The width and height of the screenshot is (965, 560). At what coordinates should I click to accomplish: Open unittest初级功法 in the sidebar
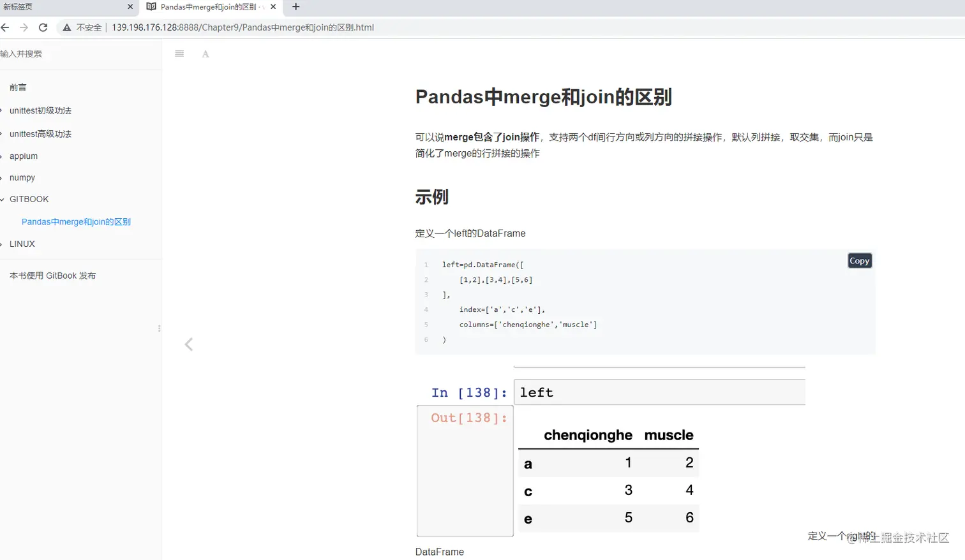40,110
